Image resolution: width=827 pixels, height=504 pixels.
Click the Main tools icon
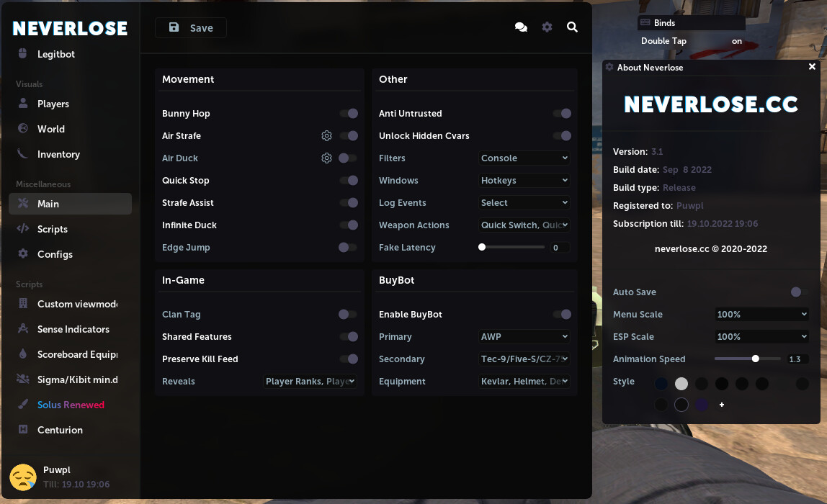pyautogui.click(x=22, y=204)
